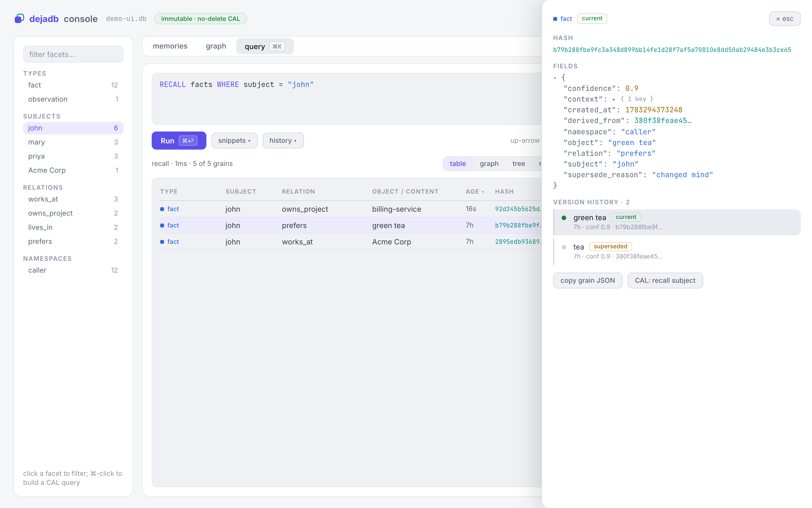This screenshot has width=812, height=508.
Task: Click hash 92d245b5625d in results
Action: tap(518, 209)
